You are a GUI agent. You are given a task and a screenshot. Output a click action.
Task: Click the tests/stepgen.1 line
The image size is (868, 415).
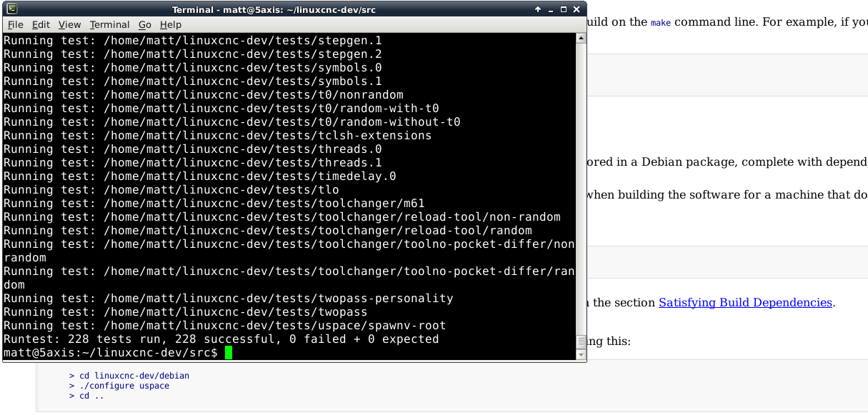(x=193, y=40)
